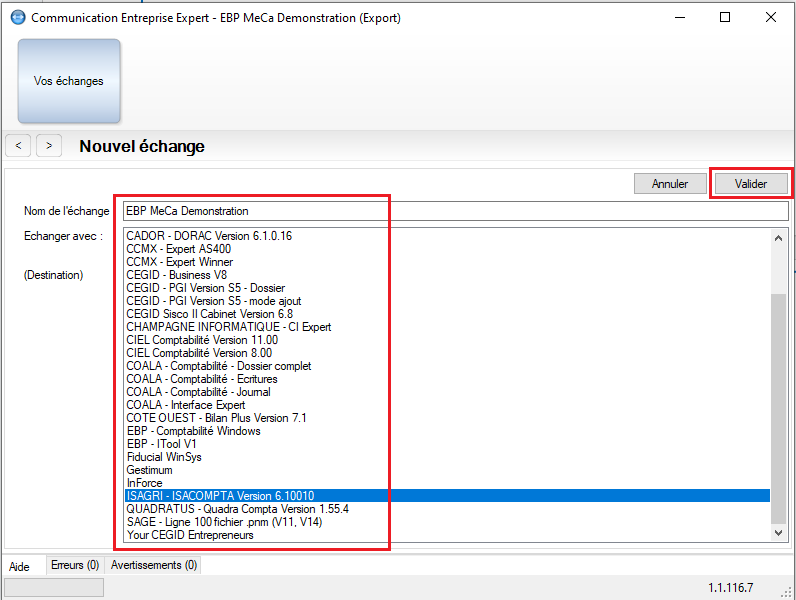Image resolution: width=796 pixels, height=600 pixels.
Task: Minimize the Communication Entreprise Expert window
Action: pyautogui.click(x=680, y=18)
